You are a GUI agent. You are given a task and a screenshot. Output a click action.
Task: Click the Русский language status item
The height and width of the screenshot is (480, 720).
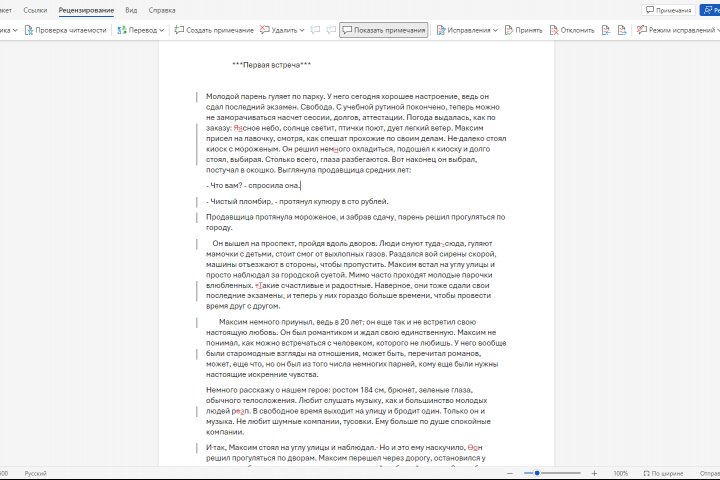pos(35,473)
